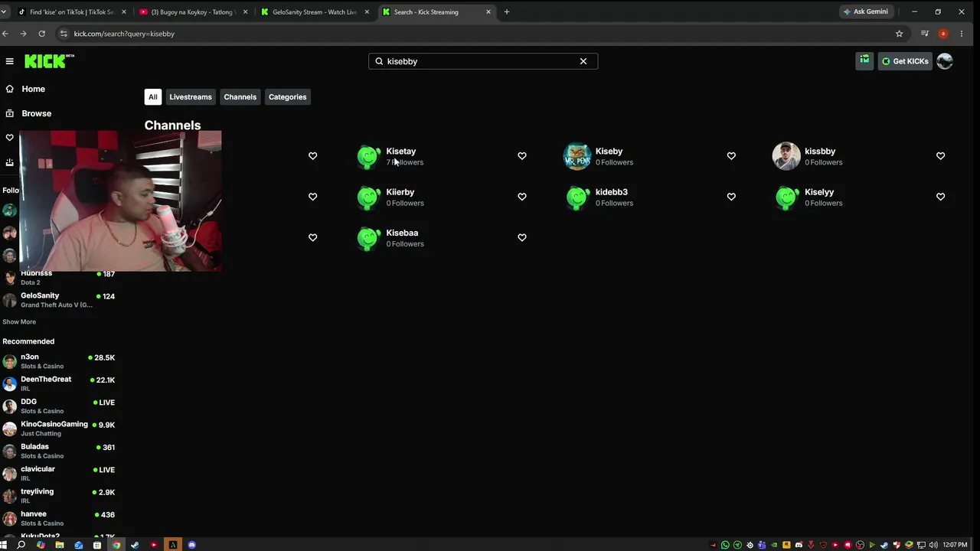The width and height of the screenshot is (980, 551).
Task: Close the Search - Kick Streaming tab
Action: 488,12
